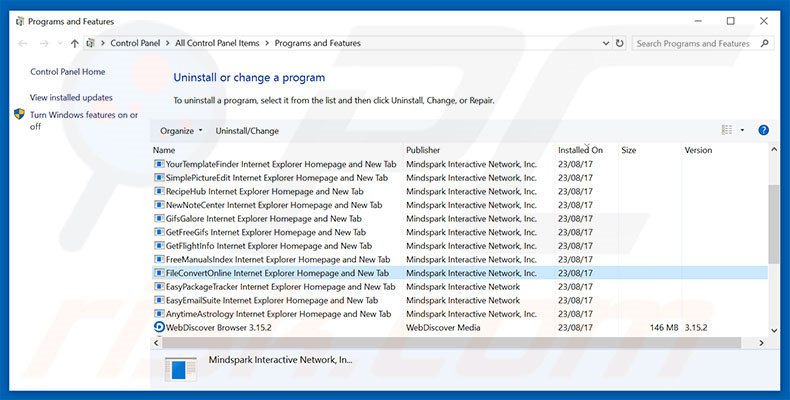
Task: Click Control Panel in the breadcrumb
Action: (135, 43)
